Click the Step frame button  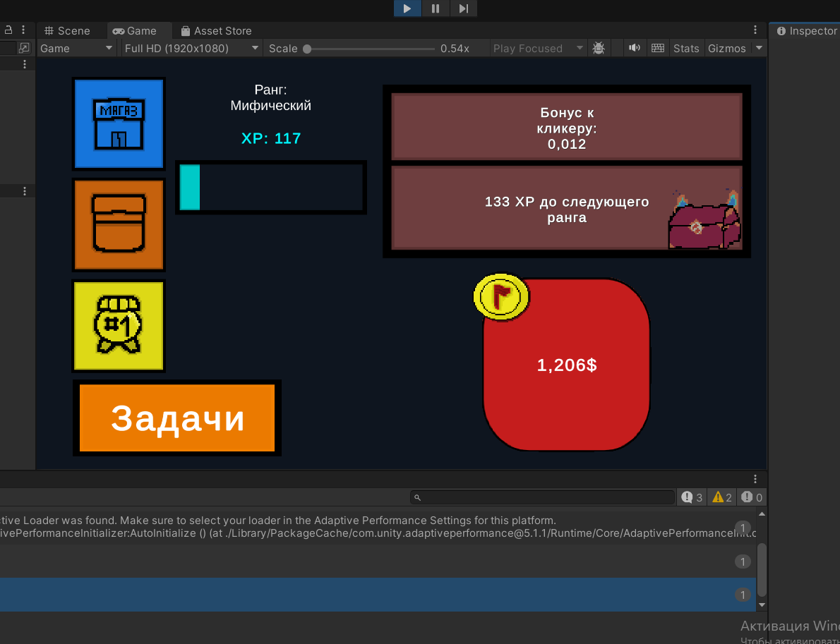463,8
